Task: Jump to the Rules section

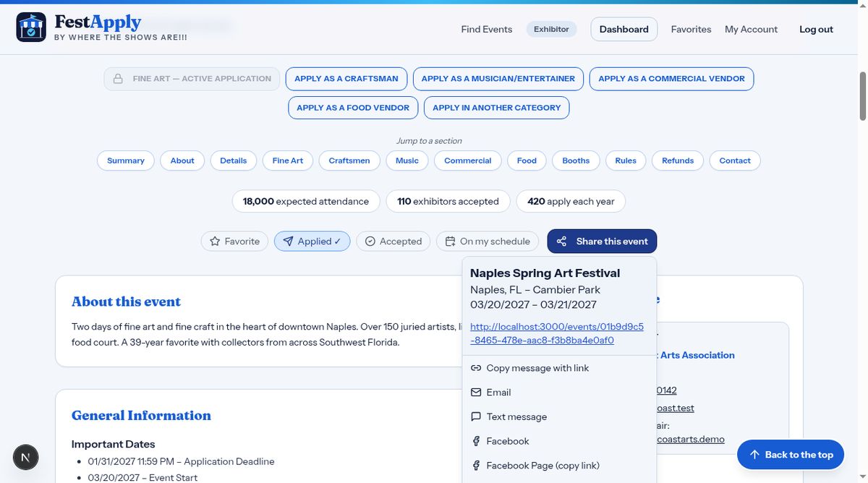Action: click(626, 161)
